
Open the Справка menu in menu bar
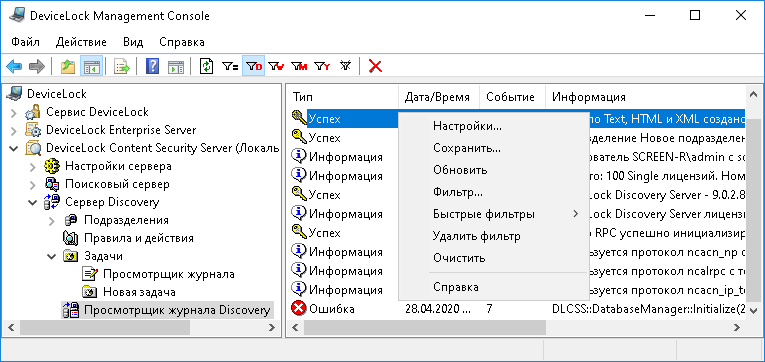(x=182, y=41)
